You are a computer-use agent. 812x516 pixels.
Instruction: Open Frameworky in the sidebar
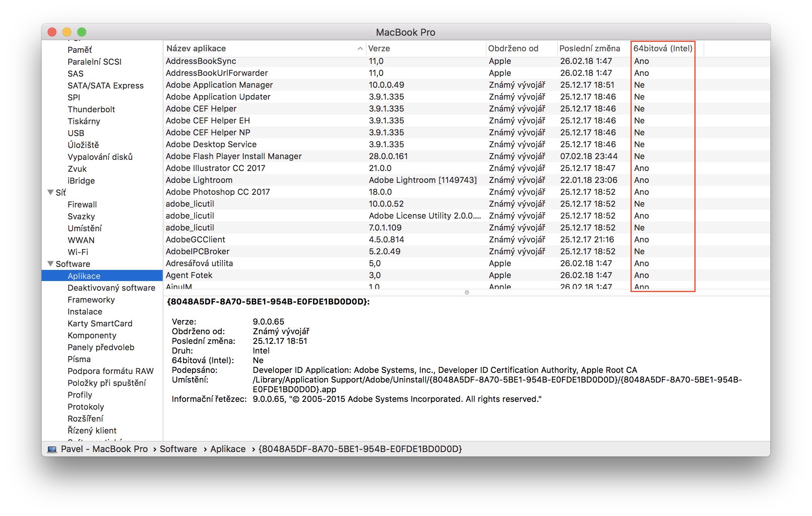(x=91, y=300)
